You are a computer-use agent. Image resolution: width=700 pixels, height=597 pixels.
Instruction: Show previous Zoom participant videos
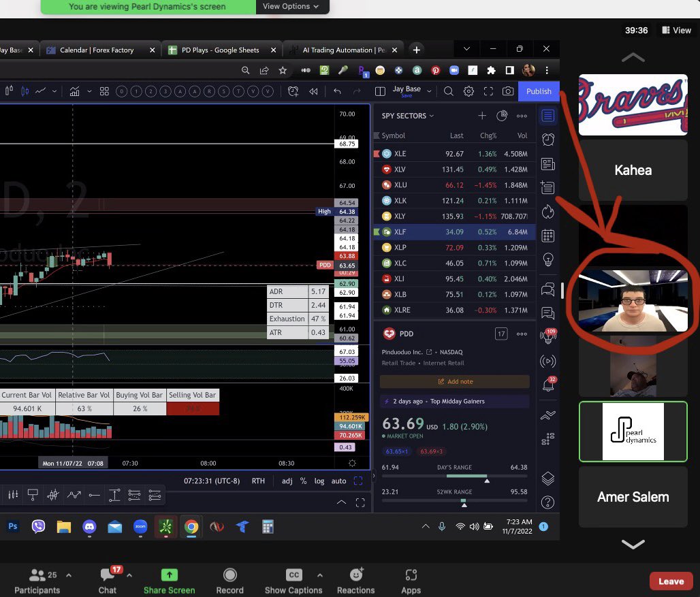click(633, 57)
